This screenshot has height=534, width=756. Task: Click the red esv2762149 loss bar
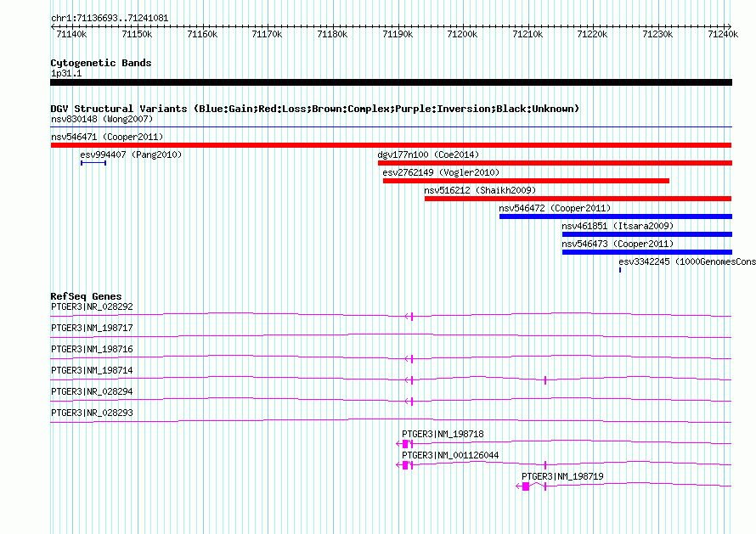click(x=526, y=181)
